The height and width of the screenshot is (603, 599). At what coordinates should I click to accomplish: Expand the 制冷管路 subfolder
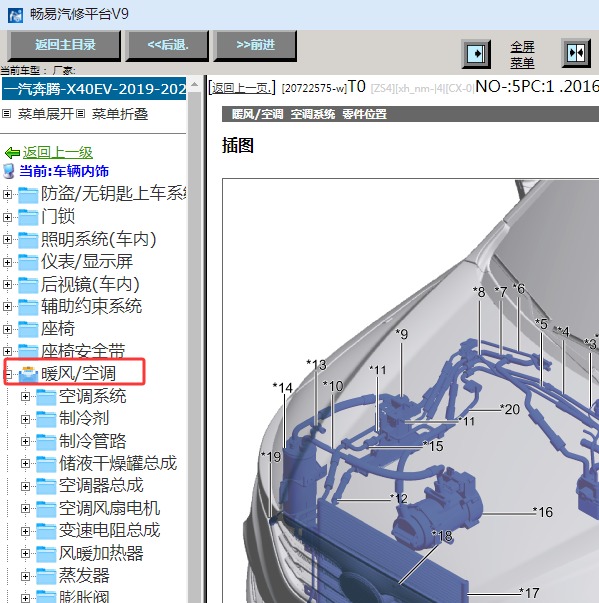[25, 441]
